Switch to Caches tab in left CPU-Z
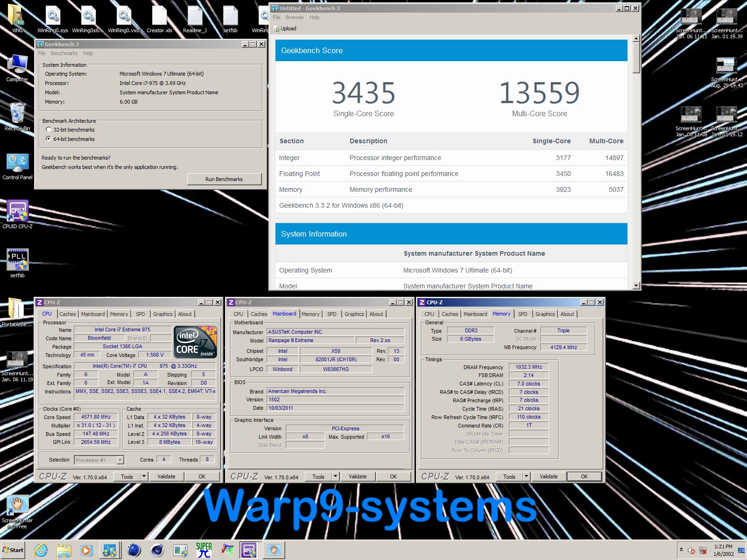This screenshot has height=560, width=747. click(x=67, y=314)
